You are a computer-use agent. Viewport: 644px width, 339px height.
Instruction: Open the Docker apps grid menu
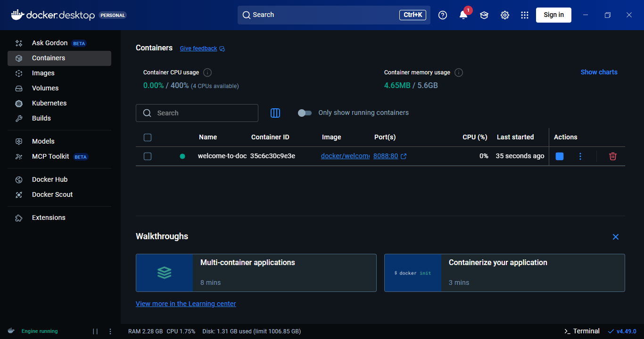click(525, 15)
